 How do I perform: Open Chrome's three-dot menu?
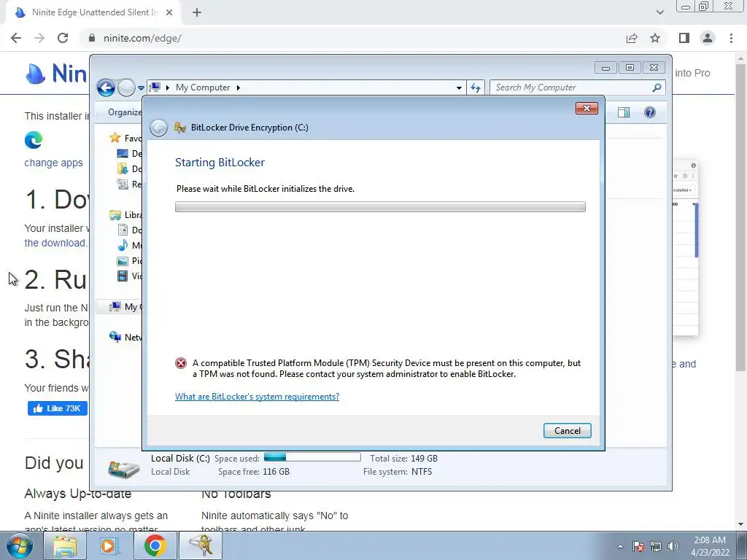[x=731, y=38]
